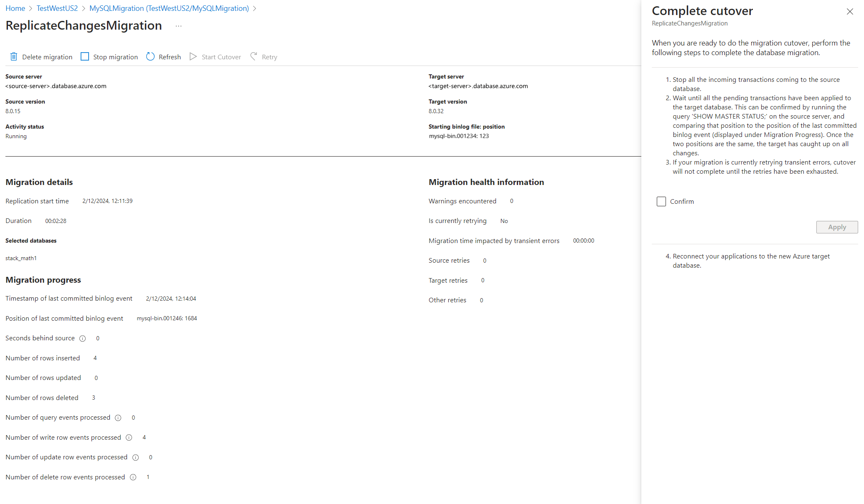
Task: Click the Stop migration square icon
Action: click(85, 57)
